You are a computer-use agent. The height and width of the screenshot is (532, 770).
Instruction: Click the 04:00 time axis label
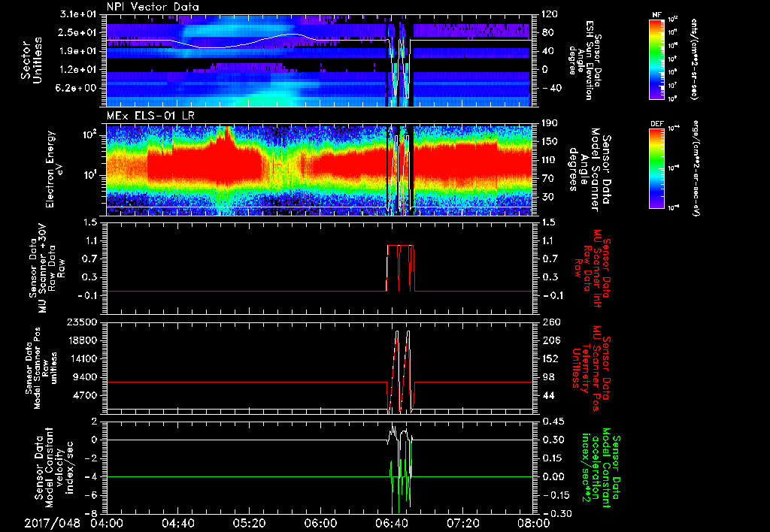click(x=107, y=524)
